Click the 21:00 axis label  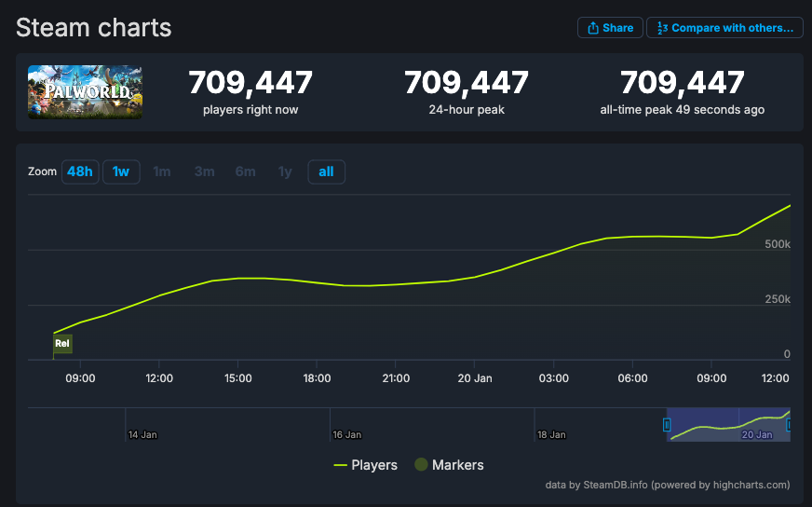click(396, 378)
